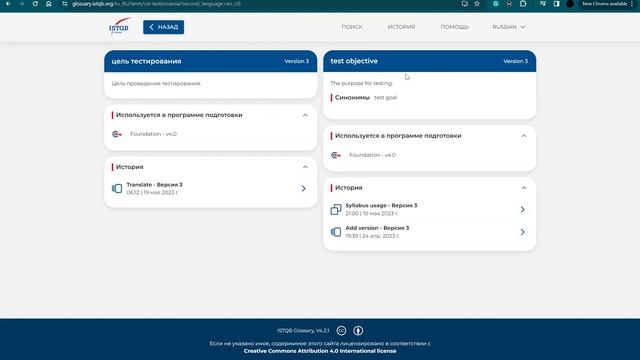Open Add version - Версия 3 arrow
640x360 pixels.
tap(522, 232)
